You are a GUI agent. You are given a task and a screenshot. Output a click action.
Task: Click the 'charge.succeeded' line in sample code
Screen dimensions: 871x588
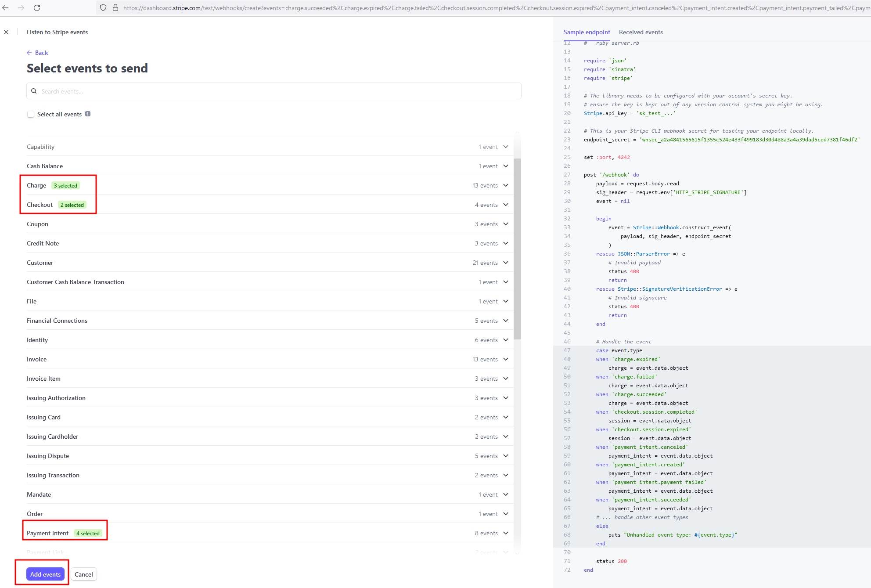coord(631,394)
